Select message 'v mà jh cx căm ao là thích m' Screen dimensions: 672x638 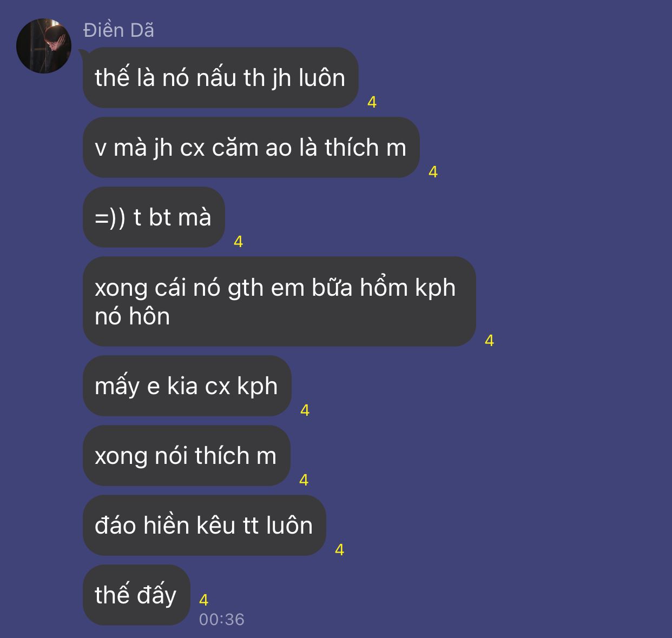pos(251,147)
